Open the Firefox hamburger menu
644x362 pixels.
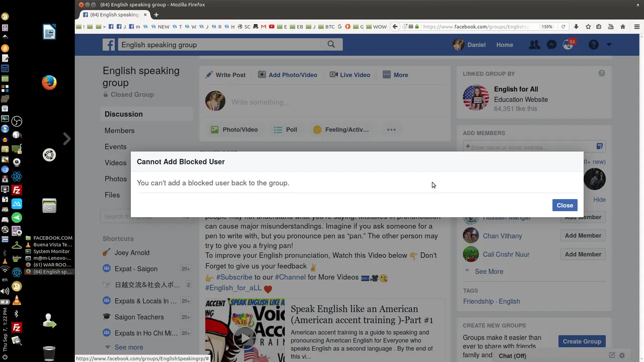636,27
